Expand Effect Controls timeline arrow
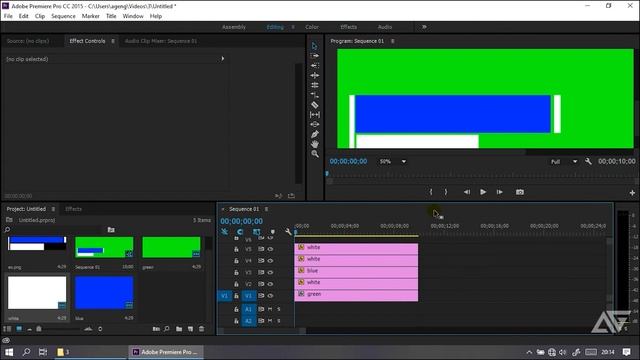The height and width of the screenshot is (360, 640). (223, 59)
